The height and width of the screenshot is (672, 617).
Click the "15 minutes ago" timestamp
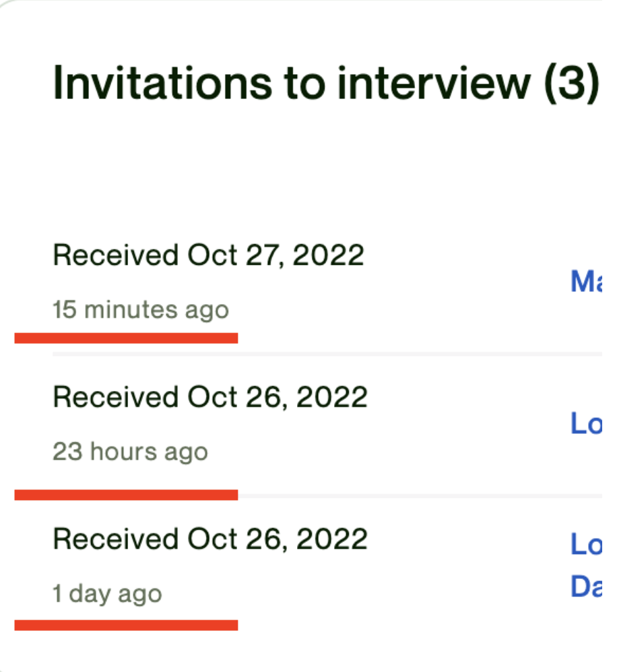pyautogui.click(x=141, y=310)
